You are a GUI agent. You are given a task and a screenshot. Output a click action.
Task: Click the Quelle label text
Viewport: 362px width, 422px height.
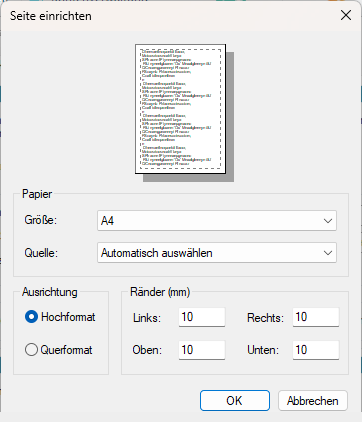click(x=41, y=253)
